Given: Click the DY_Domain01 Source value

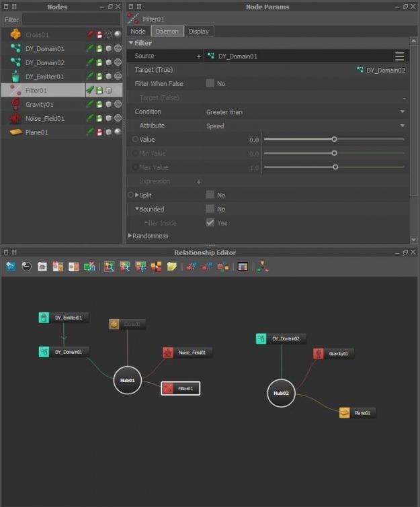Looking at the screenshot, I should pos(233,56).
